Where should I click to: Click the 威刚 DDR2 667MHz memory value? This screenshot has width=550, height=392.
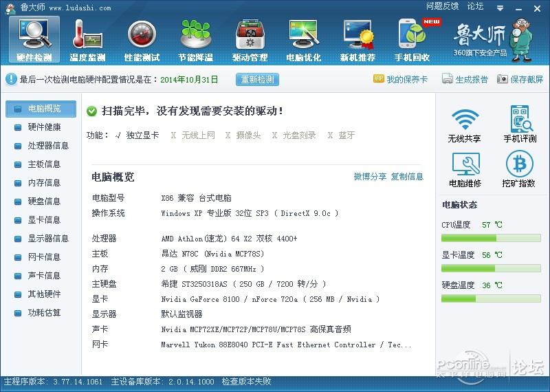pyautogui.click(x=212, y=269)
